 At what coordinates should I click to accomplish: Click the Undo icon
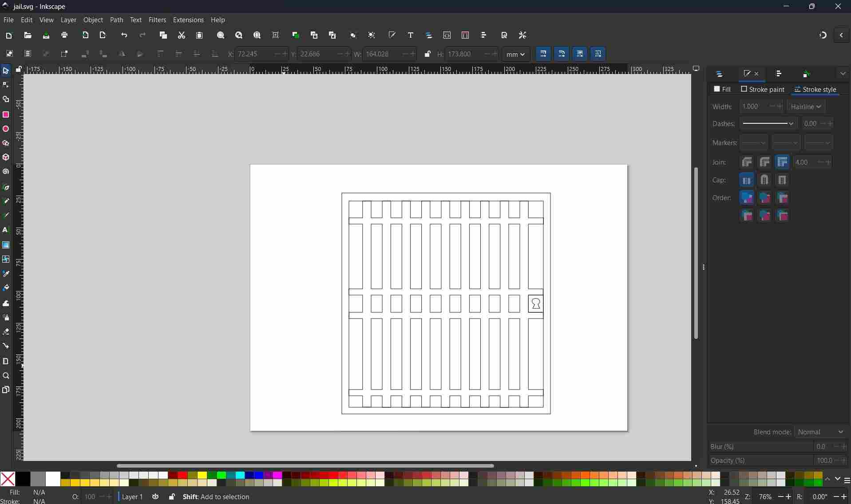point(124,35)
